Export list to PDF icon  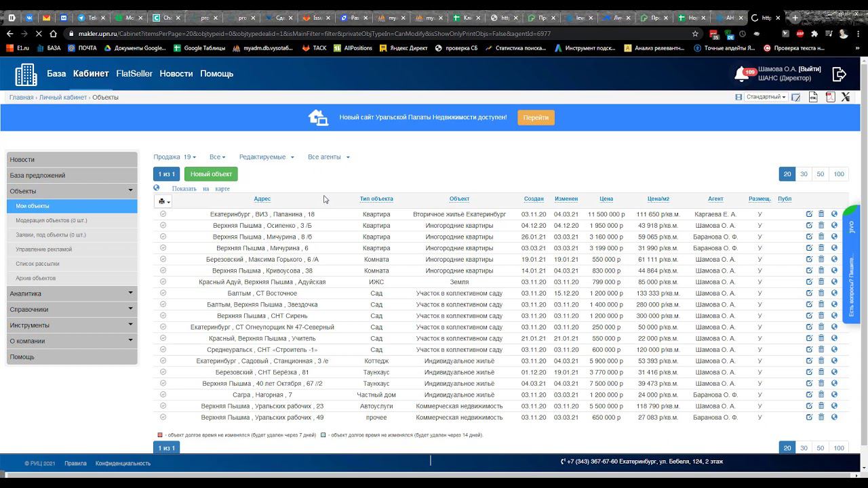[x=830, y=98]
